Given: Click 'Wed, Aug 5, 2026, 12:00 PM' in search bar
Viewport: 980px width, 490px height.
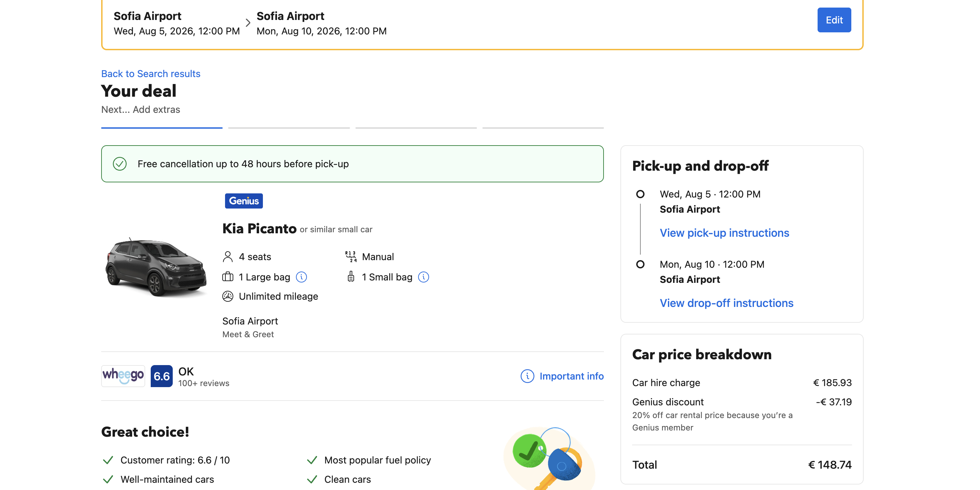Looking at the screenshot, I should (x=177, y=31).
